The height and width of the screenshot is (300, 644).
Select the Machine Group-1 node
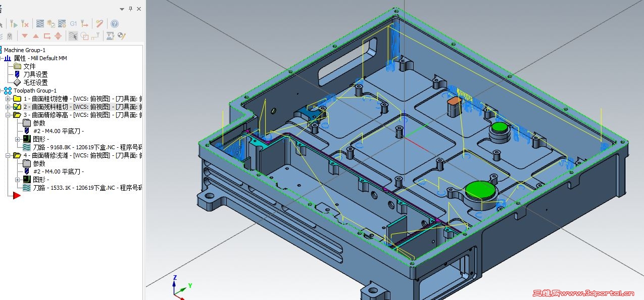[24, 50]
